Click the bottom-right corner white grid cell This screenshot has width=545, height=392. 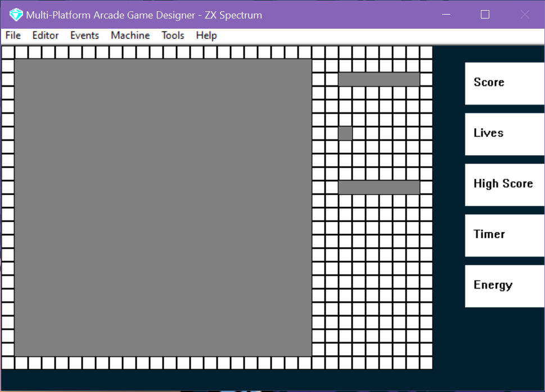(426, 363)
